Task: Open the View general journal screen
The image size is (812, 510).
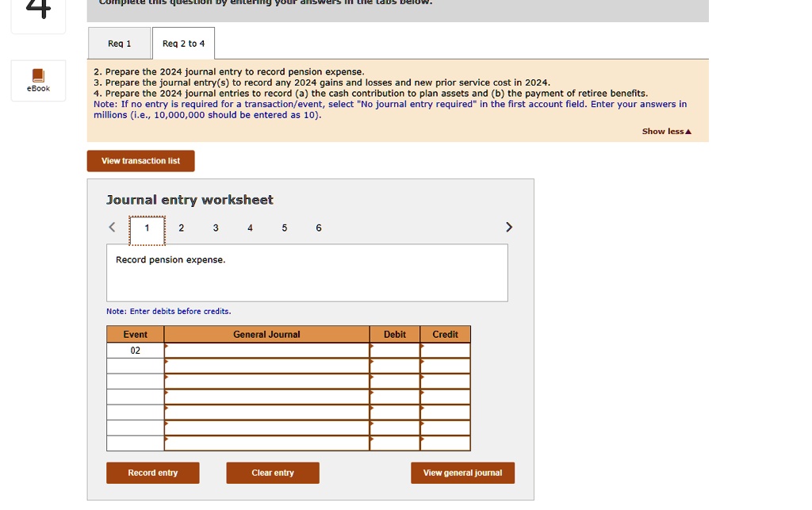Action: (x=462, y=472)
